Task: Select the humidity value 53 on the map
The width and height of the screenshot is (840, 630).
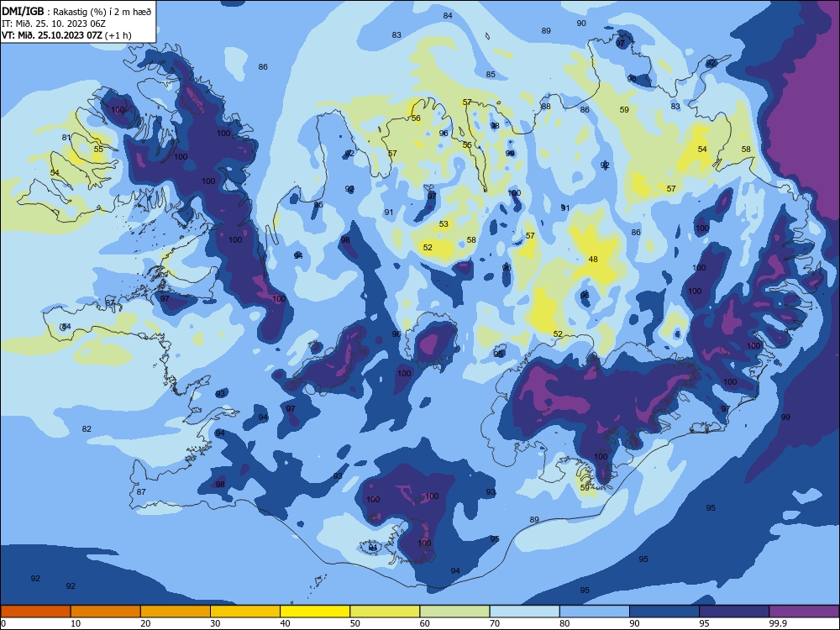Action: [444, 224]
